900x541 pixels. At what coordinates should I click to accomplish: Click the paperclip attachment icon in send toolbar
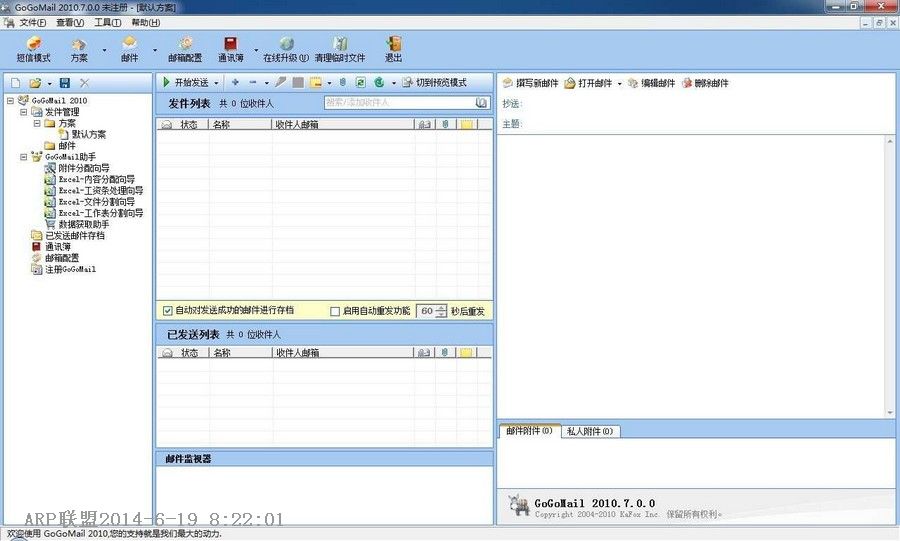tap(343, 83)
